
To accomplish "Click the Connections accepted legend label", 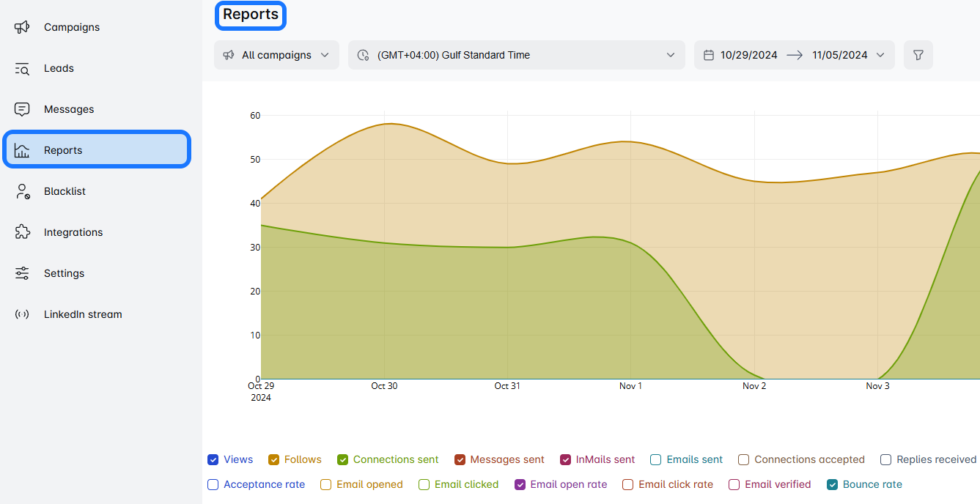I will 809,460.
